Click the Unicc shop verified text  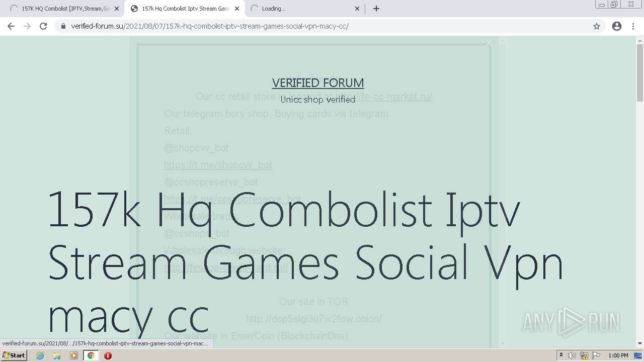pos(318,99)
